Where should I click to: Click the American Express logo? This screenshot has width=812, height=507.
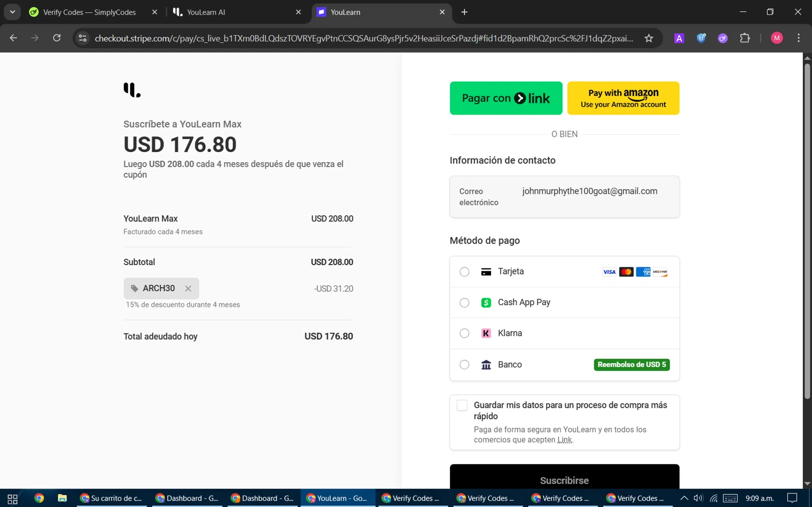643,272
